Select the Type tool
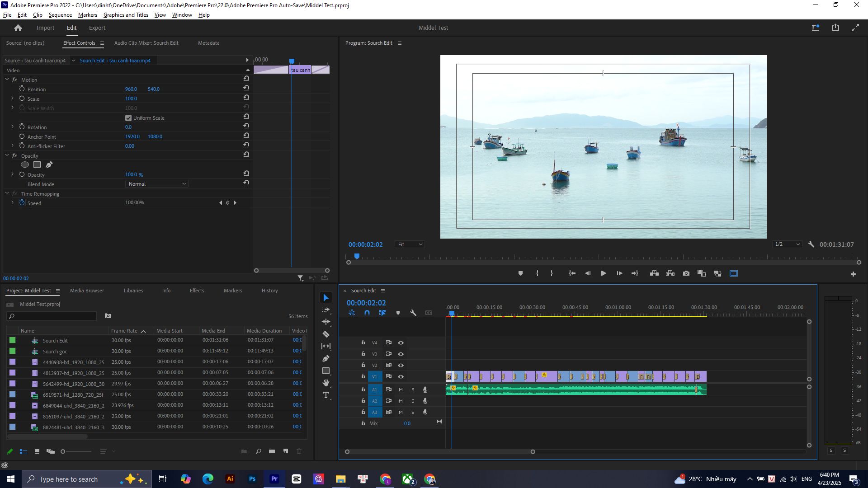868x488 pixels. 325,395
